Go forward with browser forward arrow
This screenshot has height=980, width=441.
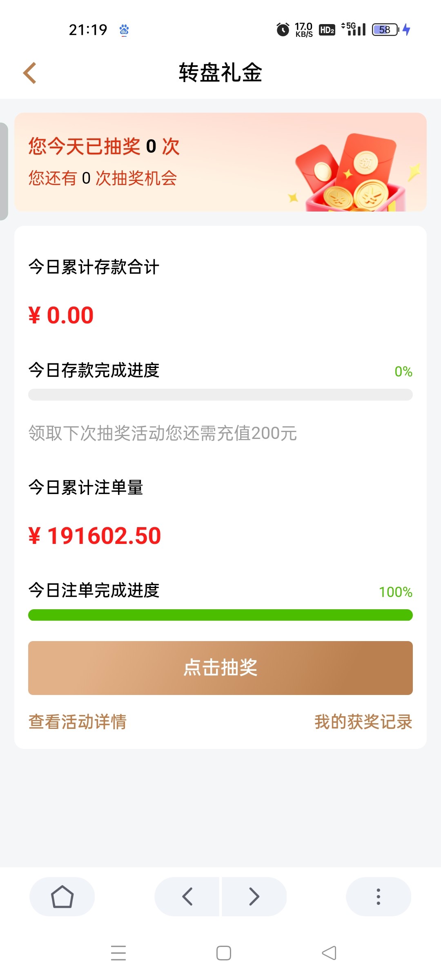[254, 896]
